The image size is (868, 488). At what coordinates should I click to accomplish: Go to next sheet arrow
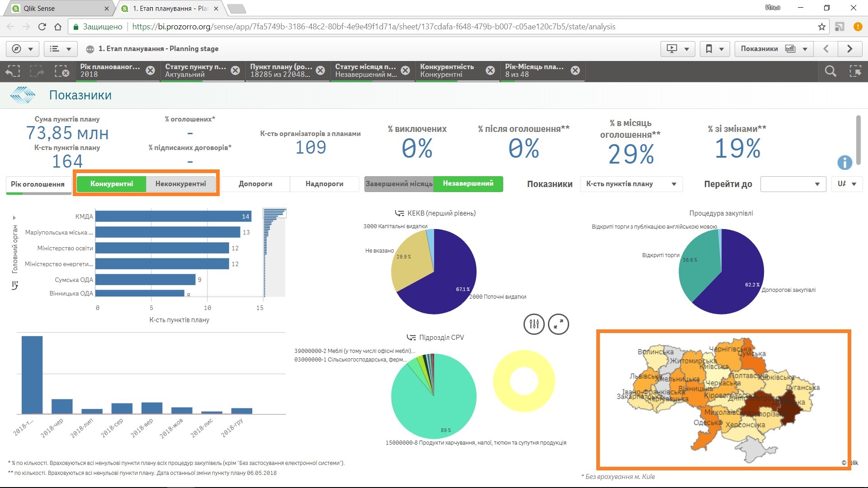click(850, 49)
